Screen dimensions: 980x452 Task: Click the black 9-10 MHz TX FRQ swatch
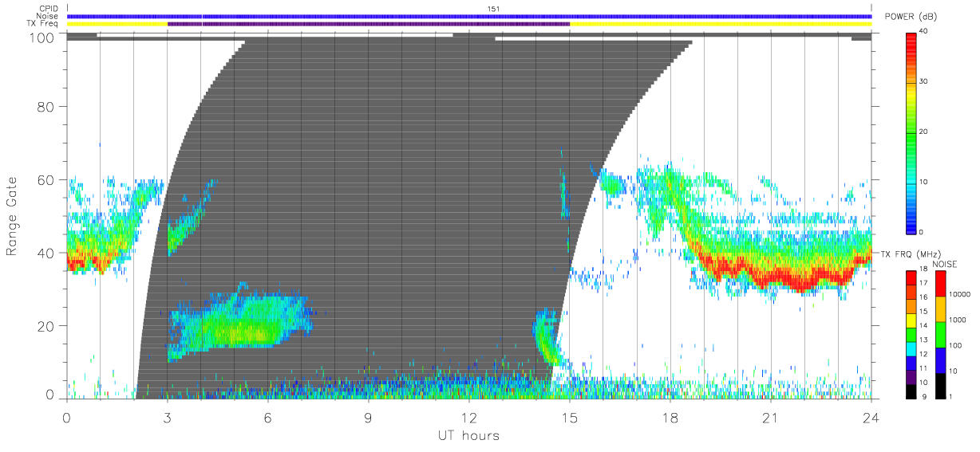[x=911, y=390]
